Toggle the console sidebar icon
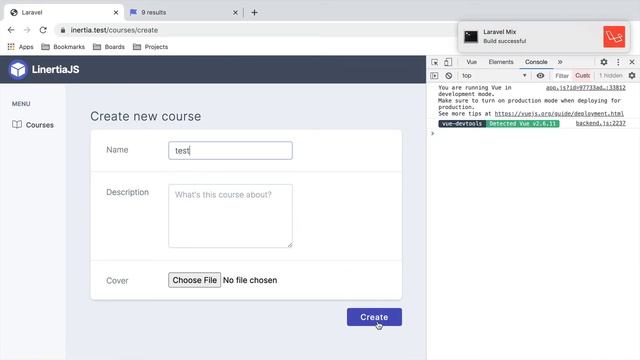 pyautogui.click(x=434, y=76)
